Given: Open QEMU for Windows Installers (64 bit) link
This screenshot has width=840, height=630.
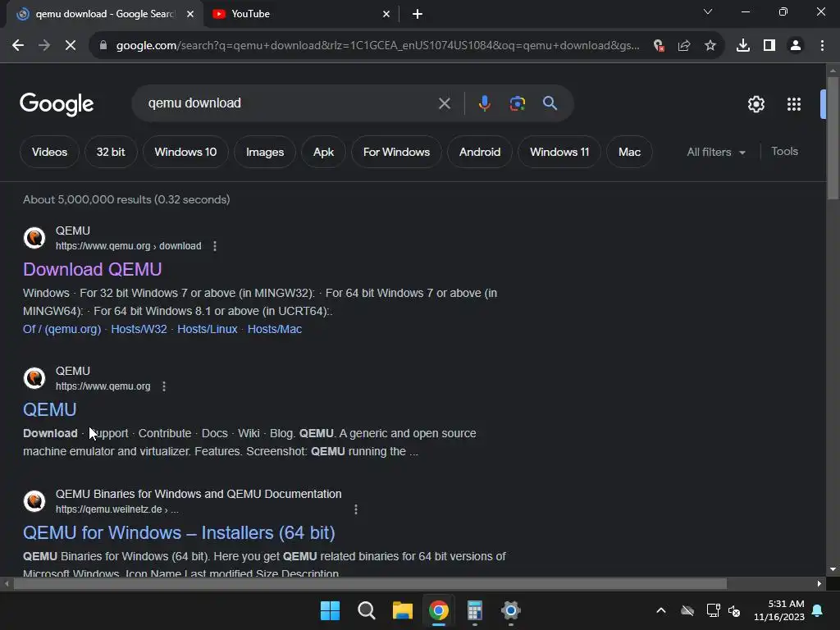Looking at the screenshot, I should point(179,533).
